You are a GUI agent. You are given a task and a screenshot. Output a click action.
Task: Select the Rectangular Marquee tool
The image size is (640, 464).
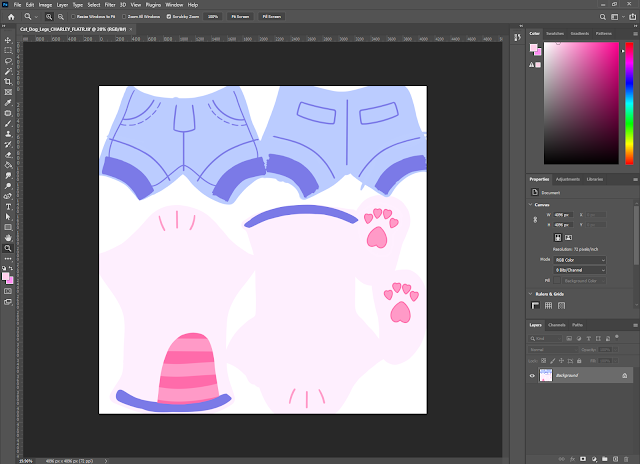(x=8, y=51)
